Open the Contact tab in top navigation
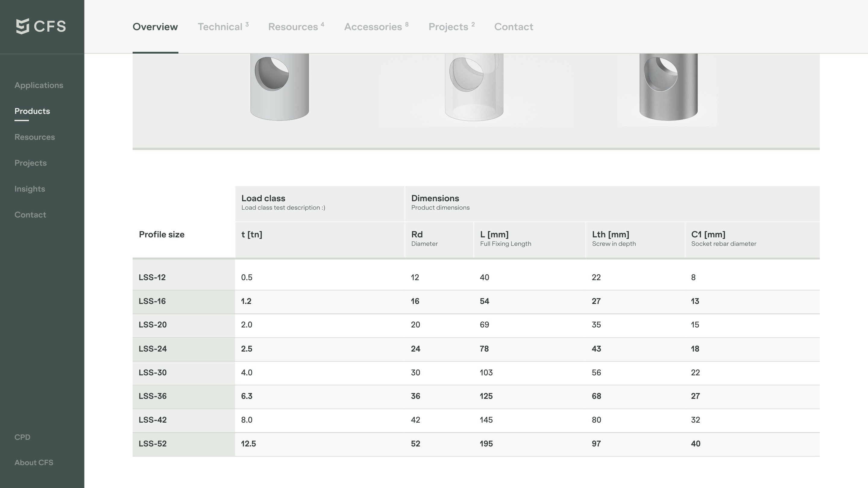The width and height of the screenshot is (868, 488). click(514, 27)
